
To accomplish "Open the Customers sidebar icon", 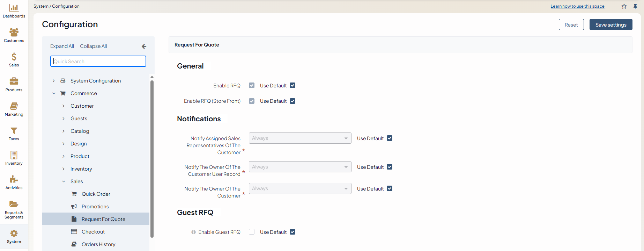I will click(x=14, y=33).
